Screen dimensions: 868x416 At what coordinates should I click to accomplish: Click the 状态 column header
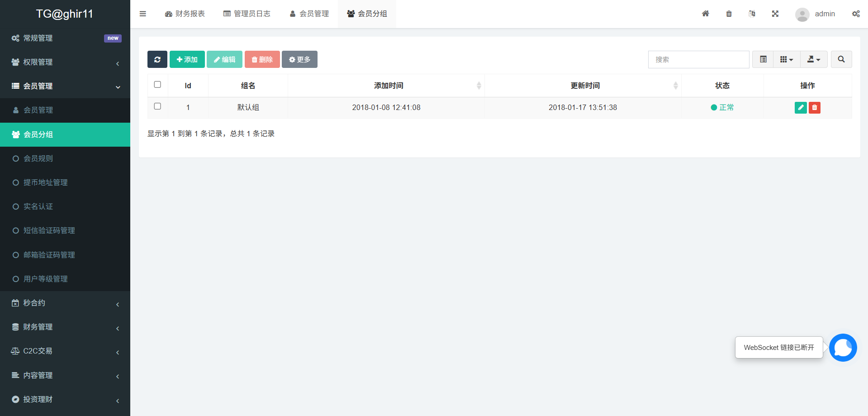[722, 86]
